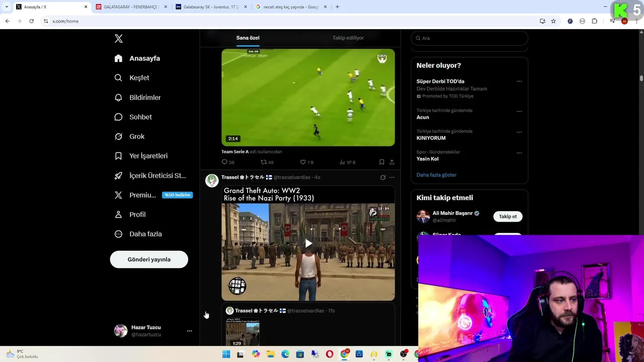Play the Grand Theft Auto WW2 video
The image size is (644, 362).
[x=308, y=244]
